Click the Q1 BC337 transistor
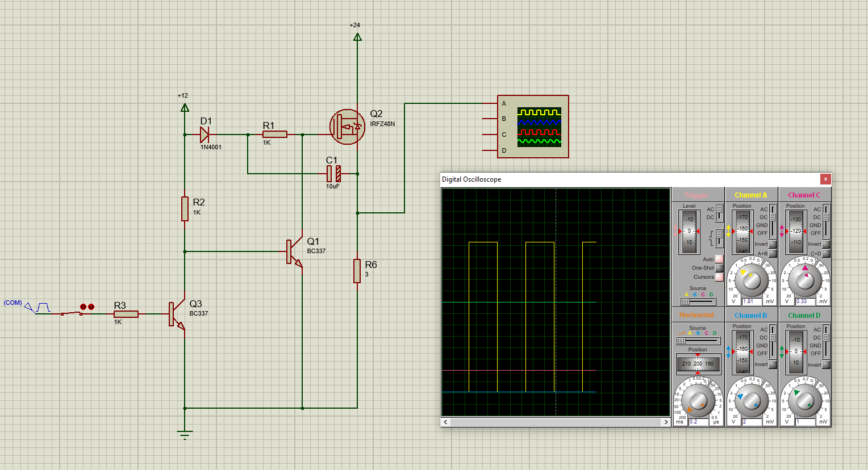The image size is (868, 470). tap(295, 251)
